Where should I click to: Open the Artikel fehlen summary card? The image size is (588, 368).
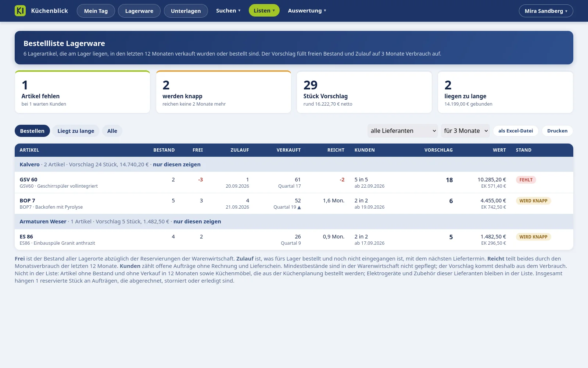(82, 92)
